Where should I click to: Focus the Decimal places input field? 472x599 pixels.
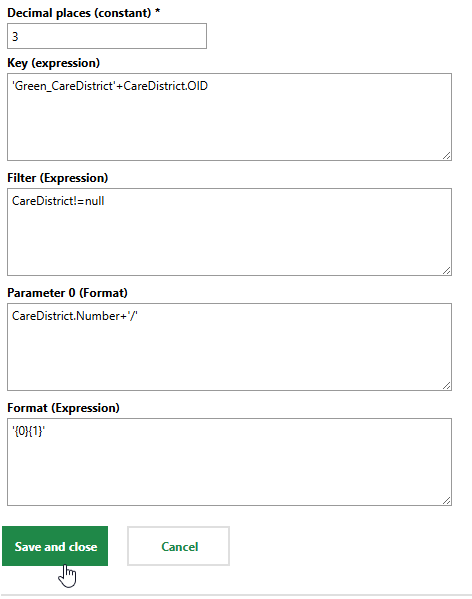[107, 36]
